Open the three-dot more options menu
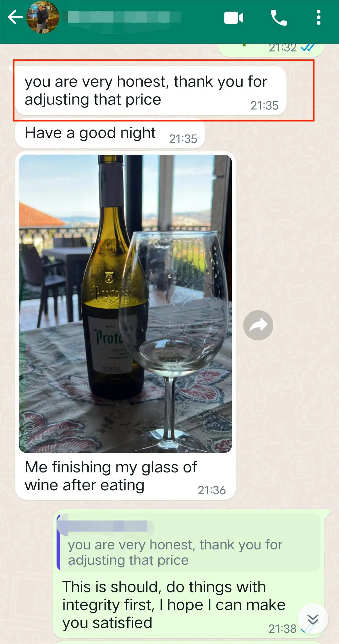The image size is (339, 644). tap(318, 17)
